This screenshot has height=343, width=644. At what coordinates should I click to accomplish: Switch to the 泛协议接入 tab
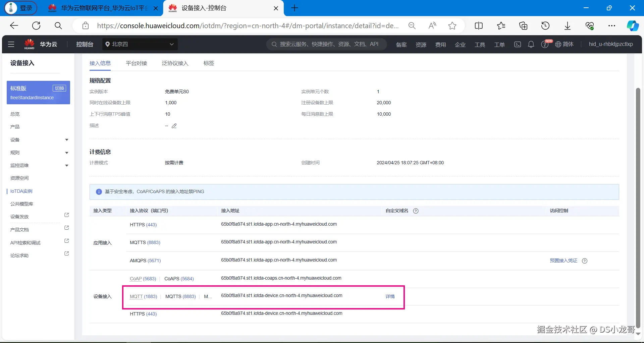pyautogui.click(x=175, y=63)
